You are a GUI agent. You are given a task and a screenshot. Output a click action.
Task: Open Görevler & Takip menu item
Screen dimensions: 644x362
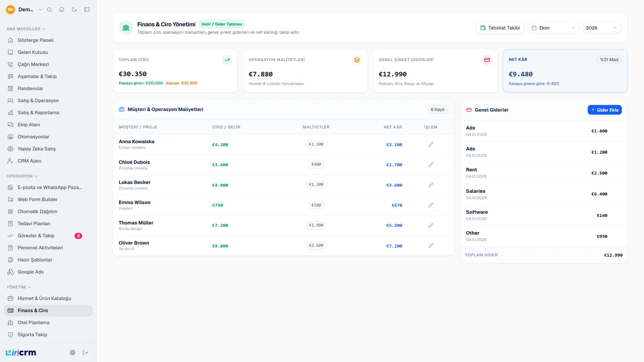[x=48, y=236]
